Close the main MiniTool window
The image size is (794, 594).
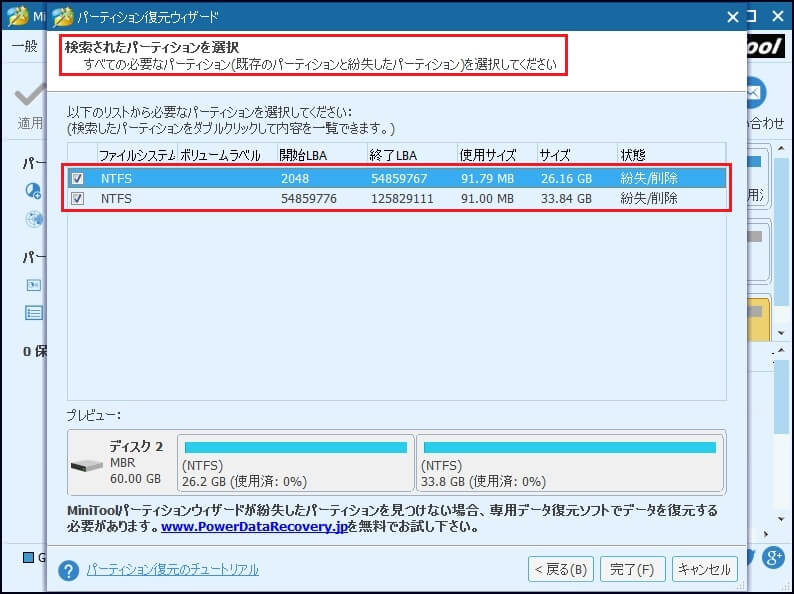pyautogui.click(x=778, y=17)
